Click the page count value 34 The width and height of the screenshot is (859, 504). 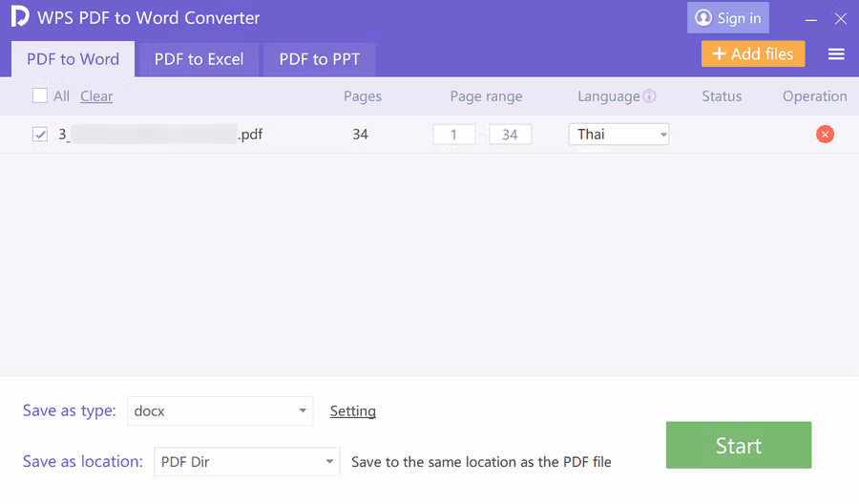361,135
